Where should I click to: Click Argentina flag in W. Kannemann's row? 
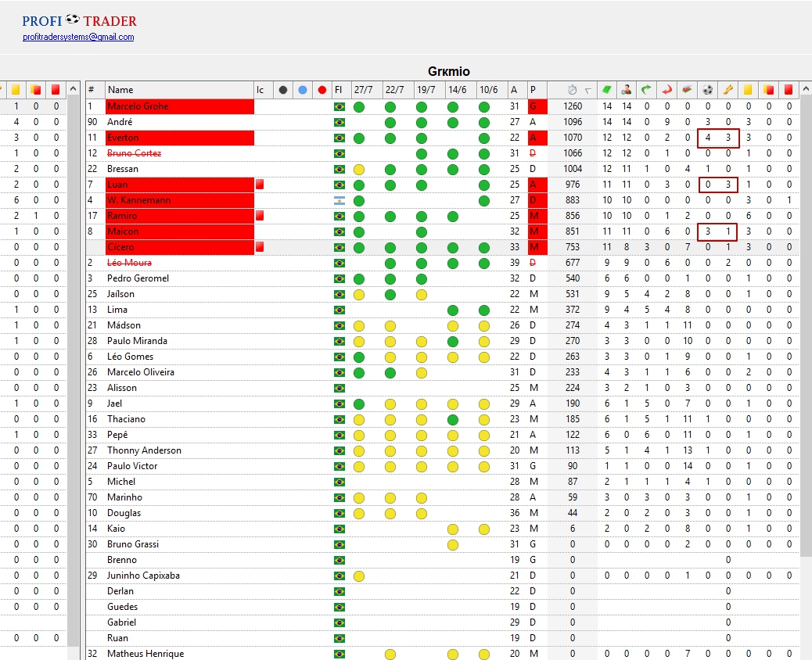click(x=340, y=200)
